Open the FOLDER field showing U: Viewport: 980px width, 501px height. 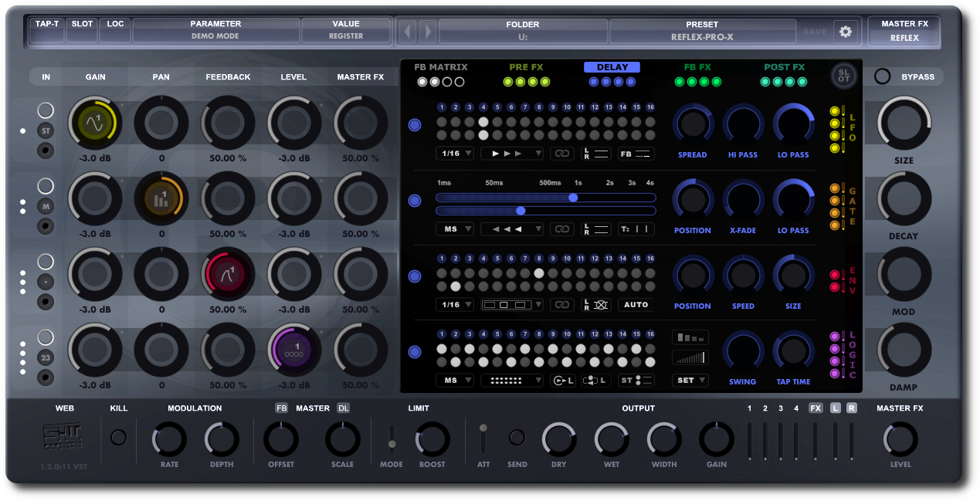tap(523, 31)
